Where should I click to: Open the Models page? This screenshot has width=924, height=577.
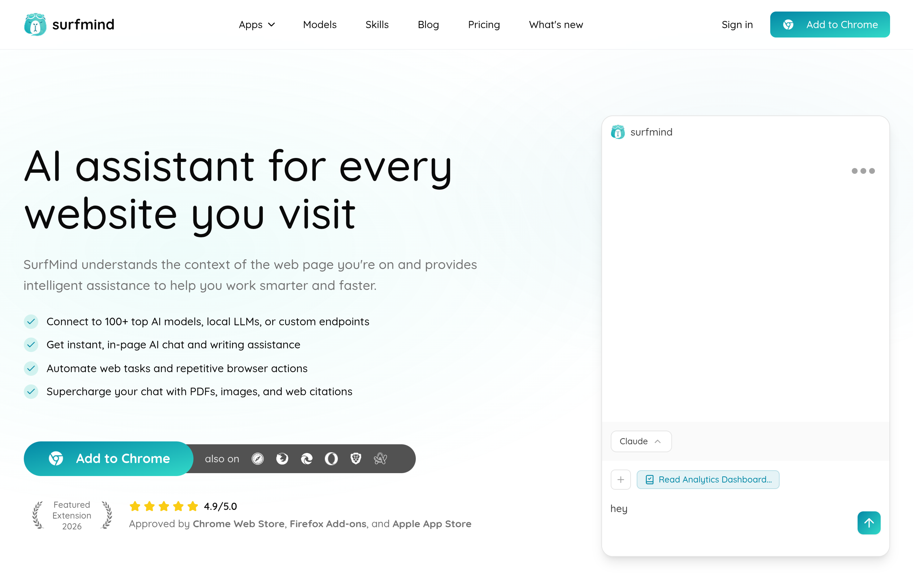pyautogui.click(x=319, y=25)
